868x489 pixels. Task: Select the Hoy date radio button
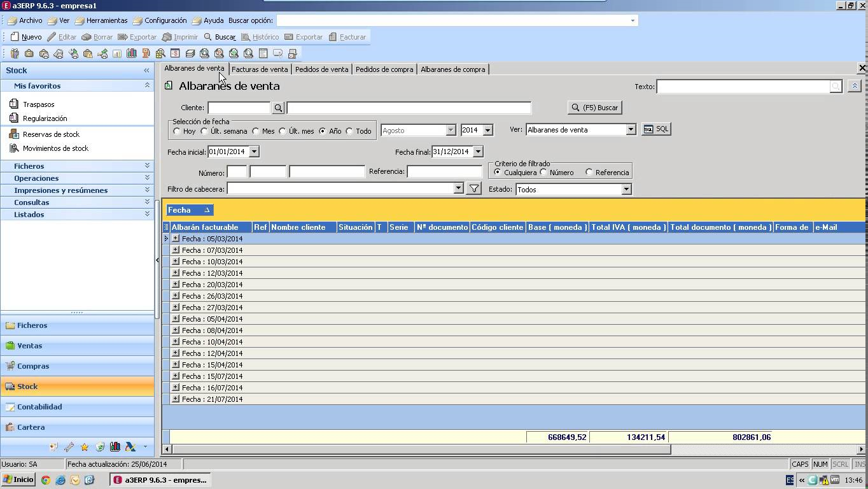point(177,131)
